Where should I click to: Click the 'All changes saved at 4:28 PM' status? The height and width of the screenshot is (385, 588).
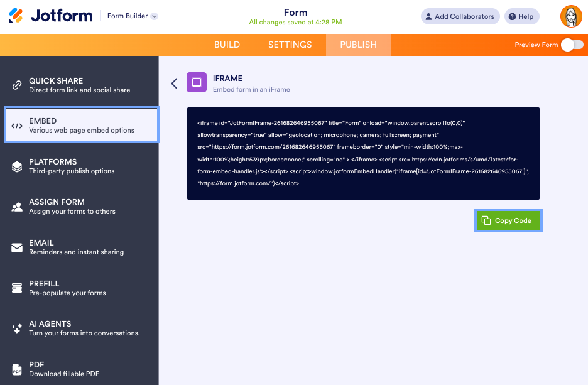pyautogui.click(x=295, y=22)
